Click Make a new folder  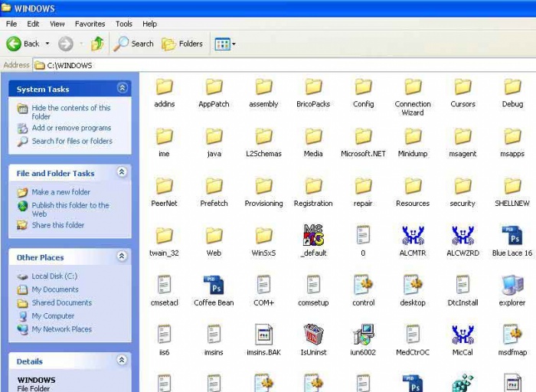tap(60, 192)
